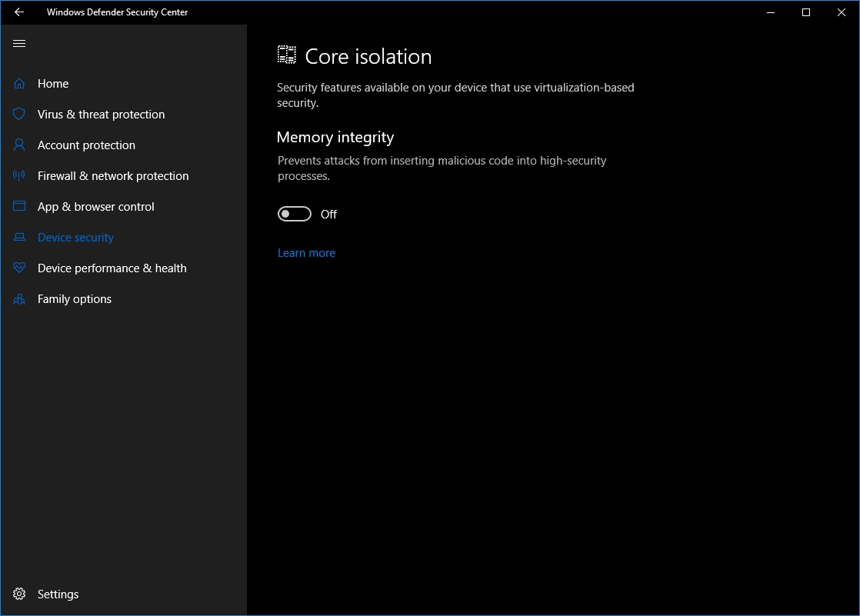Click the Virus & threat protection shield icon
Viewport: 860px width, 616px height.
(x=19, y=115)
